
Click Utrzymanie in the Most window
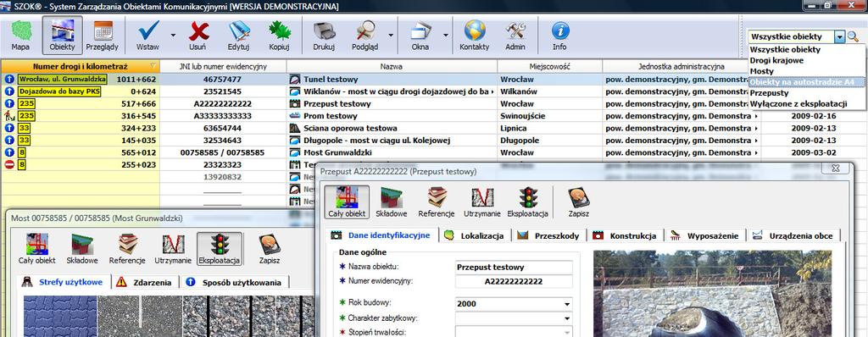(173, 248)
